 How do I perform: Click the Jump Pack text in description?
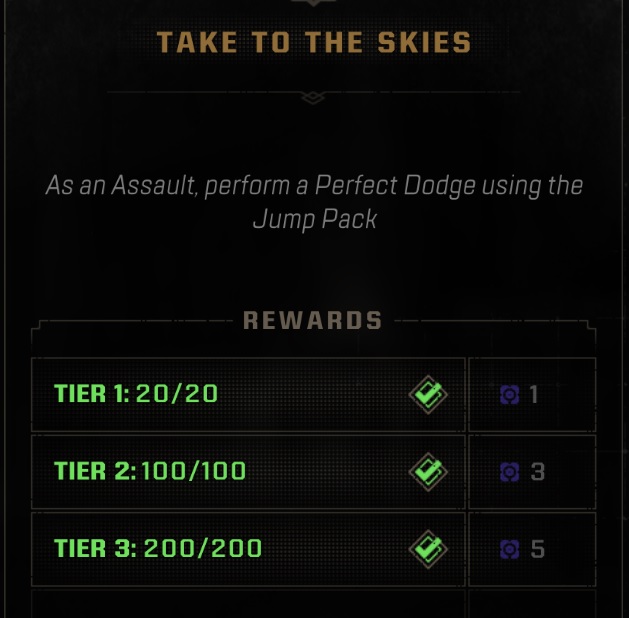[x=315, y=220]
